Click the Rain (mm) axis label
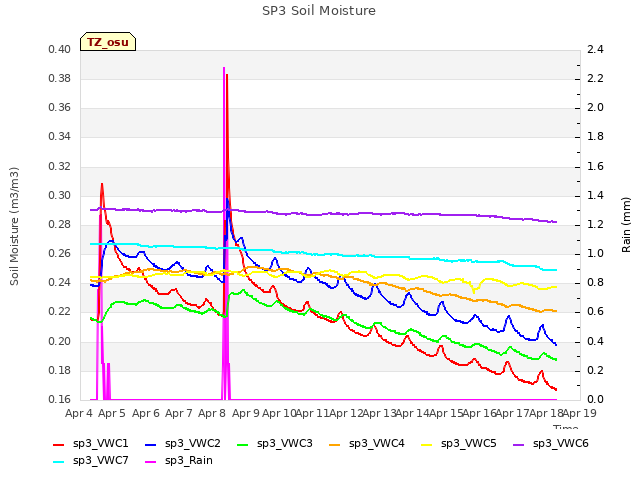 pyautogui.click(x=626, y=225)
